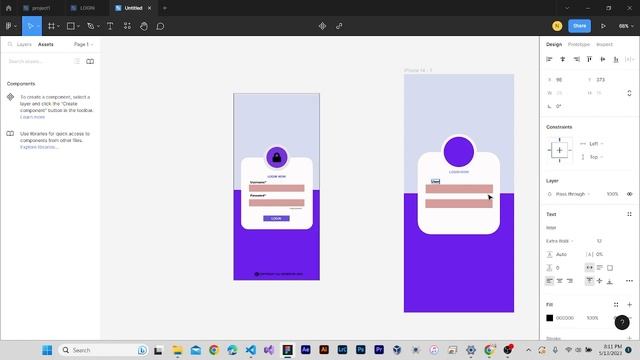Toggle assets list view icon
This screenshot has width=640, height=360.
pyautogui.click(x=77, y=61)
